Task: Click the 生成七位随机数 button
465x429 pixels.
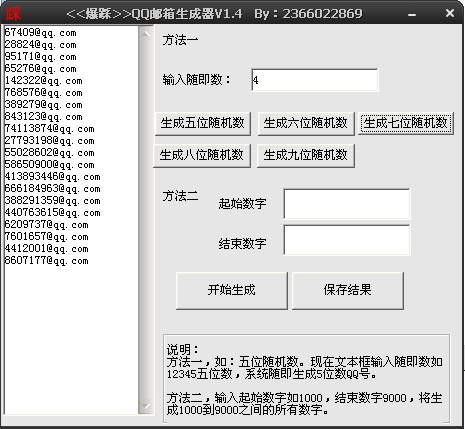Action: point(406,124)
